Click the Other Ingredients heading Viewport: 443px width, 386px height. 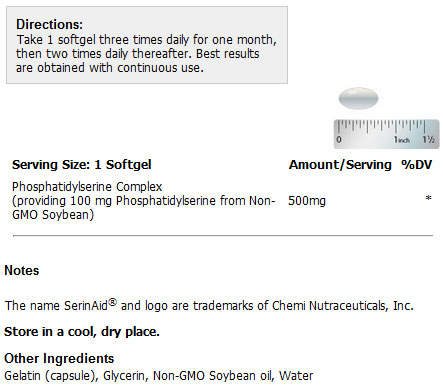pyautogui.click(x=59, y=358)
